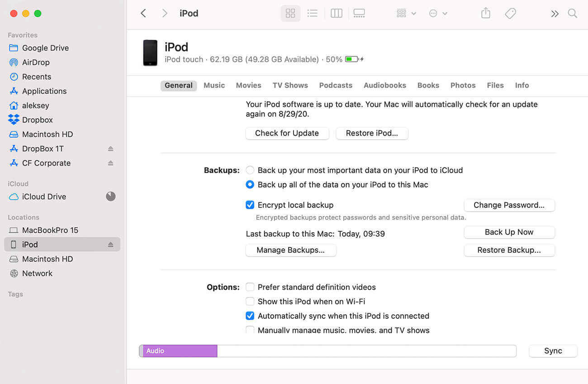Switch to column view
This screenshot has width=588, height=384.
coord(337,13)
